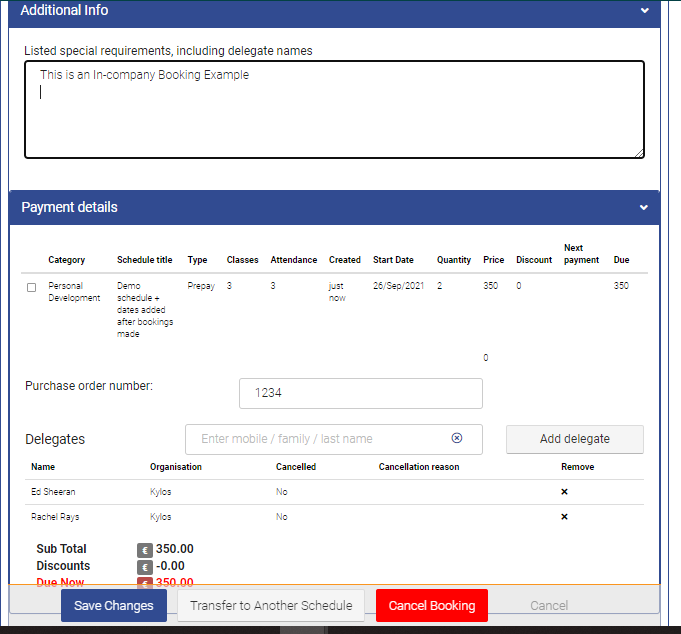Remove delegate Ed Sheeran with X icon
Image resolution: width=681 pixels, height=634 pixels.
pos(564,492)
